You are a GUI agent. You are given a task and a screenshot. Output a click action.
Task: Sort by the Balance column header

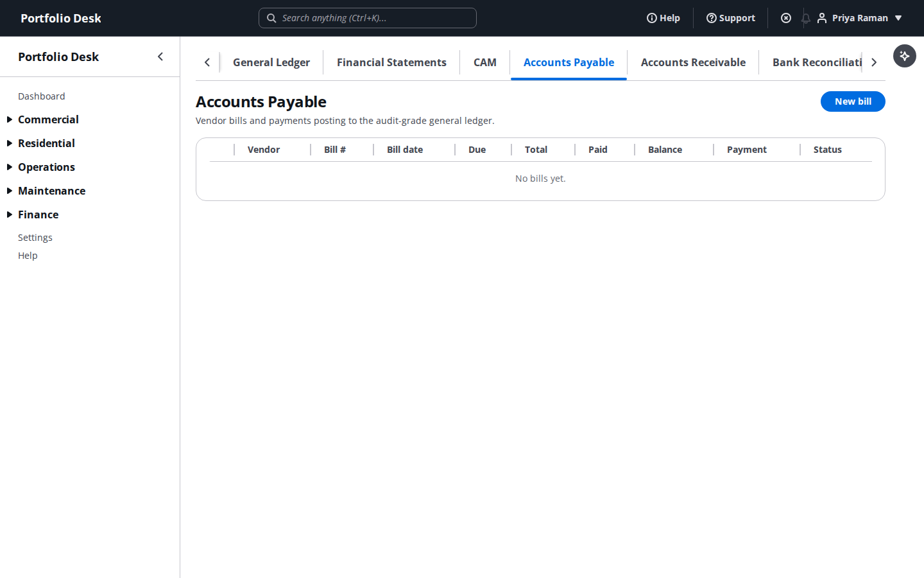pyautogui.click(x=665, y=150)
